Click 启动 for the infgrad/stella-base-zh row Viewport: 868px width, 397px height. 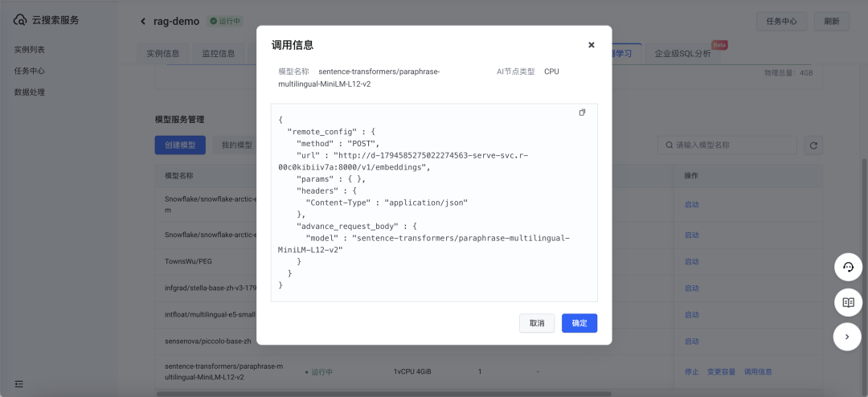click(x=691, y=288)
